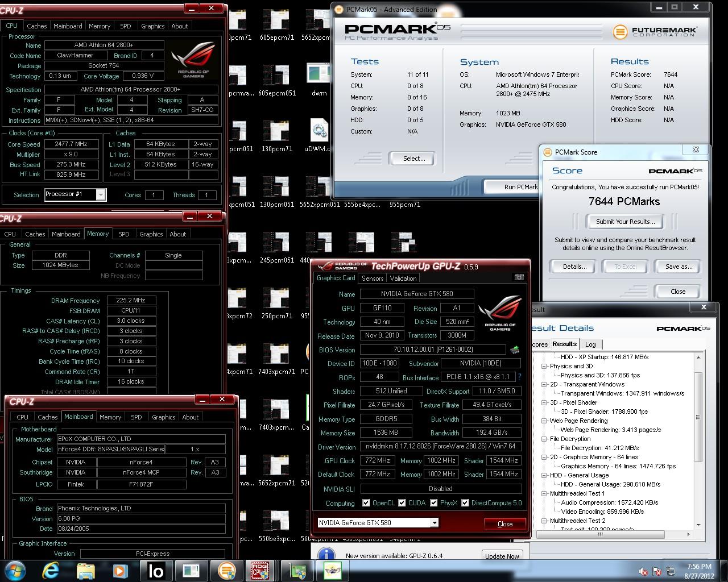728x582 pixels.
Task: Toggle the PhysX checkbox in GPU-Z
Action: coord(434,503)
